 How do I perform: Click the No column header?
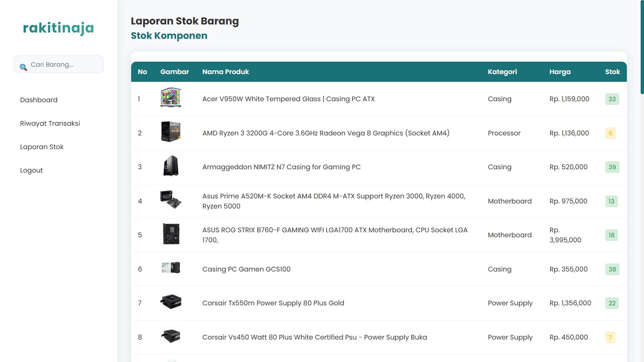[143, 72]
